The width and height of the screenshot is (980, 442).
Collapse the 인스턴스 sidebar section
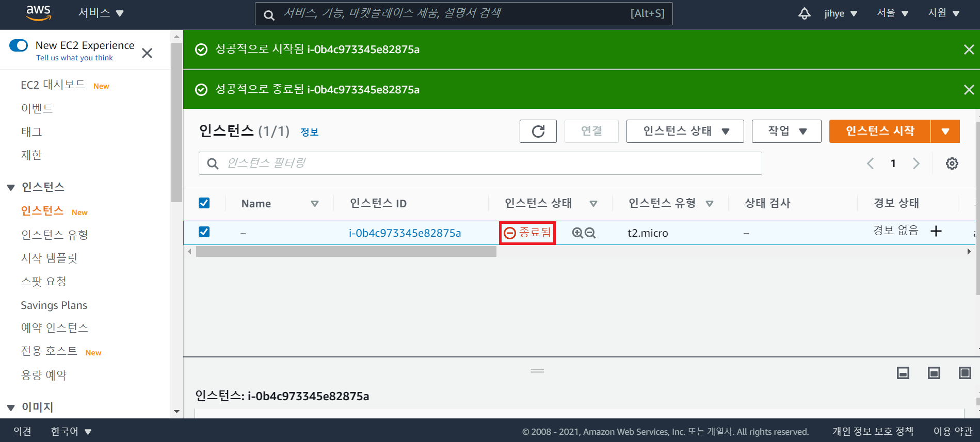pos(11,187)
